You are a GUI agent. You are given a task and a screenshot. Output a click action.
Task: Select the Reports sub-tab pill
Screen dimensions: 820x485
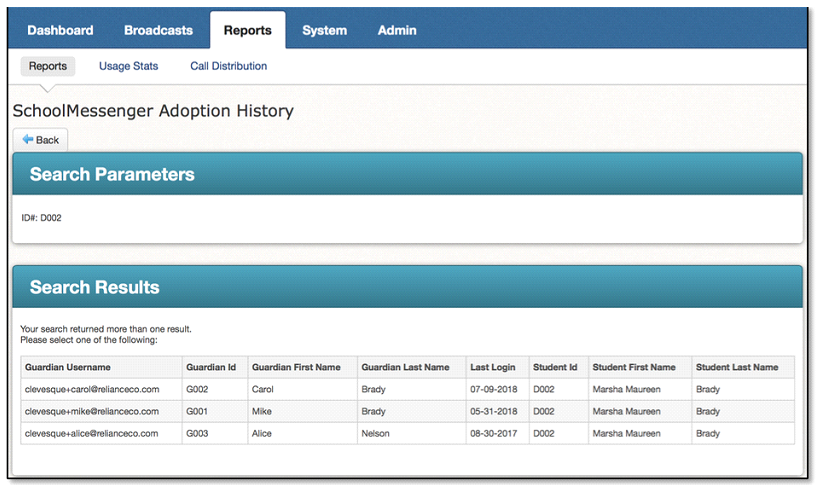[x=48, y=66]
